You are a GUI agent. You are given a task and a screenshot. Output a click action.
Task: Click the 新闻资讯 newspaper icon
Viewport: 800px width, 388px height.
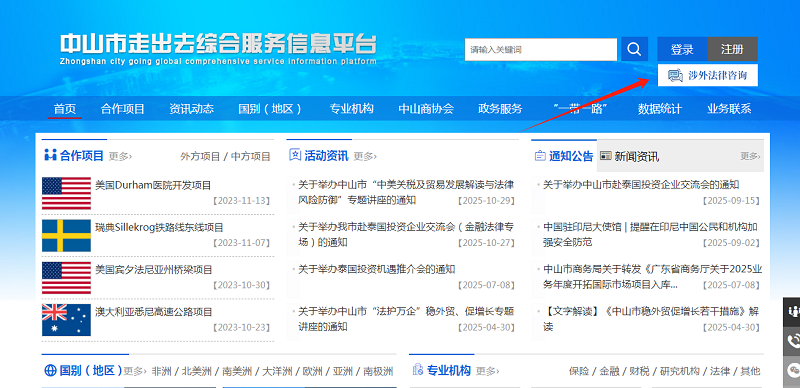coord(606,156)
